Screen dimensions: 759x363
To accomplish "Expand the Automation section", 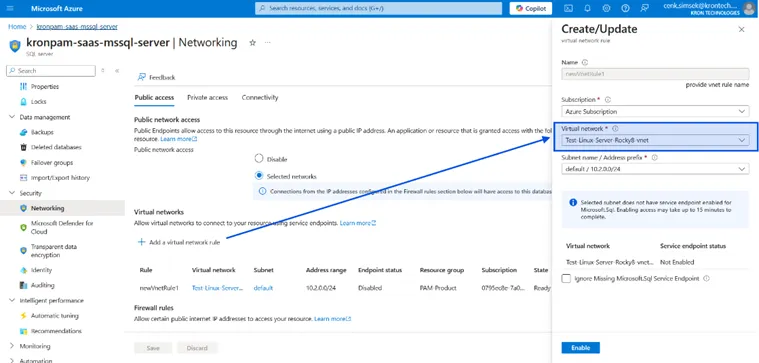I will [12, 360].
